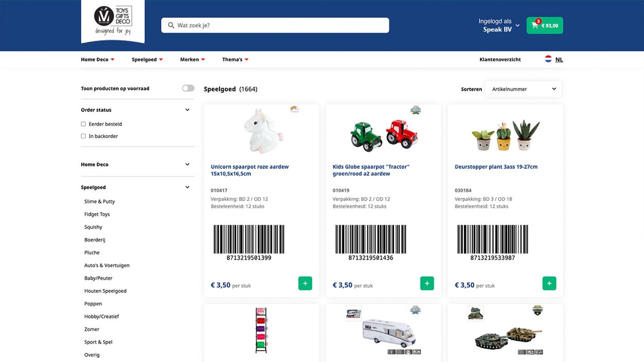Check the 'Eerder besteld' checkbox
Viewport: 644px width, 362px height.
(83, 124)
